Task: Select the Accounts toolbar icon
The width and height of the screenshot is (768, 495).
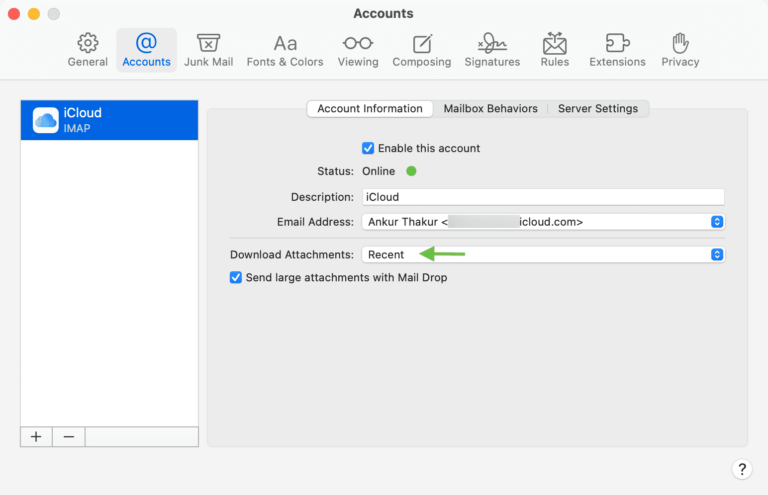Action: (146, 50)
